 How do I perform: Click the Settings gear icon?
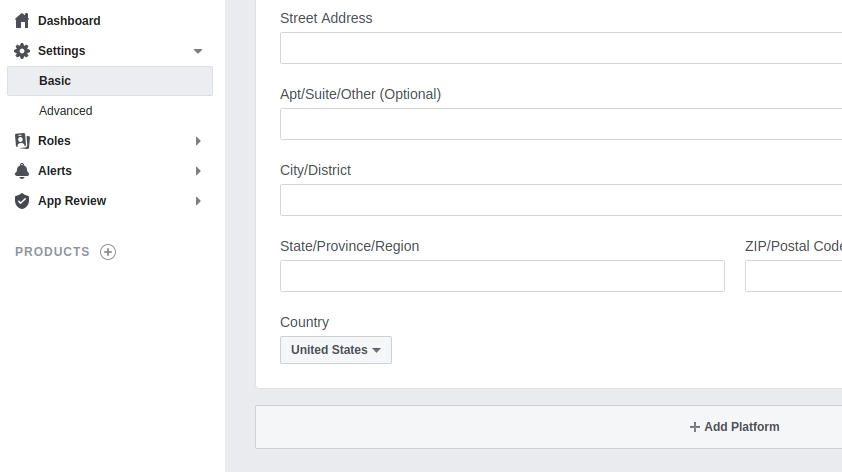pos(22,51)
